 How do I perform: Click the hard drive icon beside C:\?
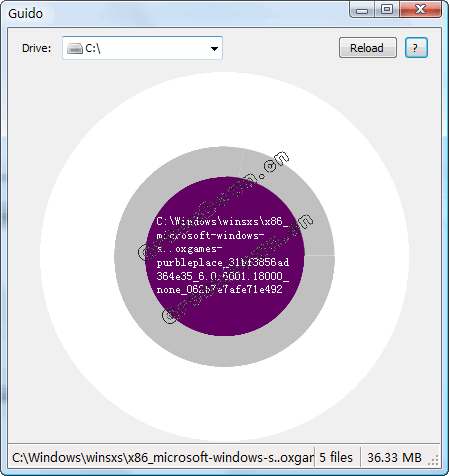(75, 49)
